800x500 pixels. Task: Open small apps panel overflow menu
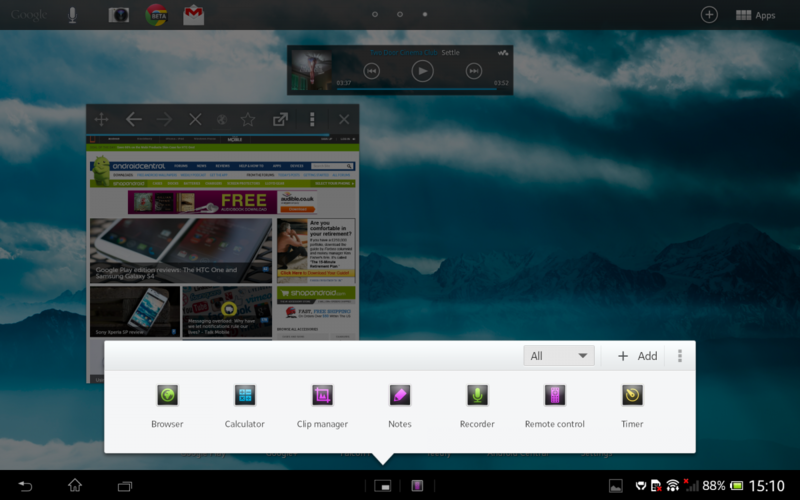tap(680, 356)
